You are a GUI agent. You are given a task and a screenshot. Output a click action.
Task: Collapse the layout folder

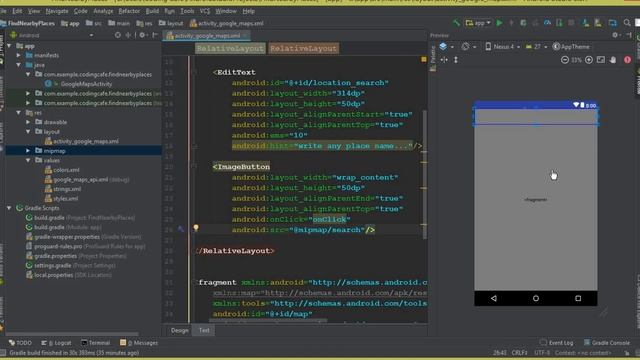click(x=28, y=132)
